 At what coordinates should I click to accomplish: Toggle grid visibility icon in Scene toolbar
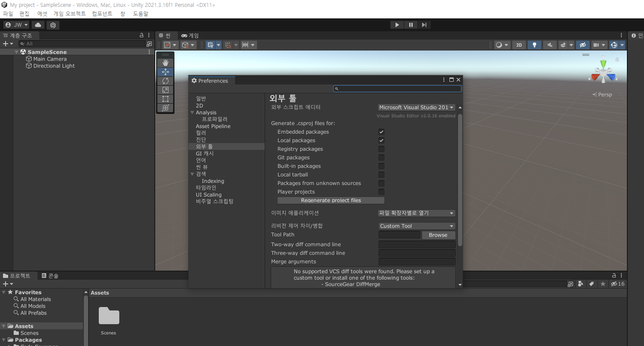click(210, 45)
